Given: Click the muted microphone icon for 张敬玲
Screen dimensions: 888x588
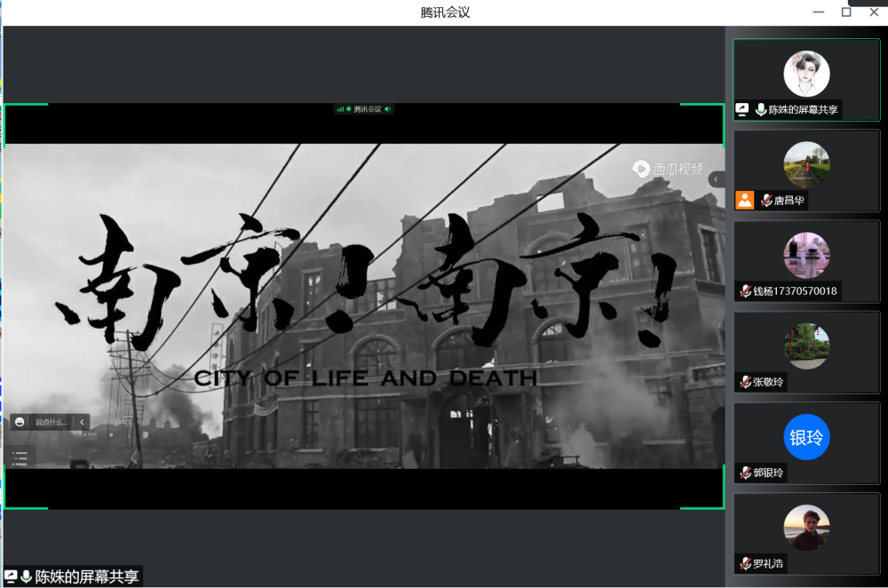Looking at the screenshot, I should 745,382.
